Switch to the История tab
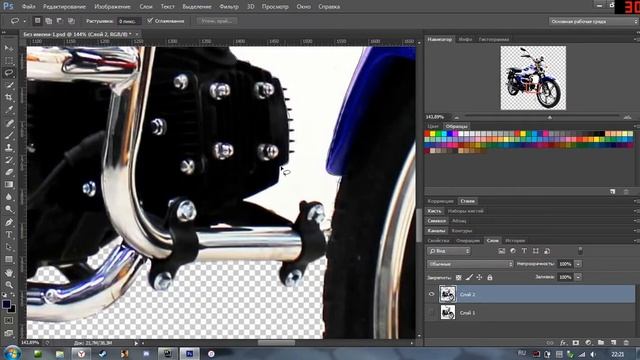Screen dimensions: 640x360 click(515, 240)
